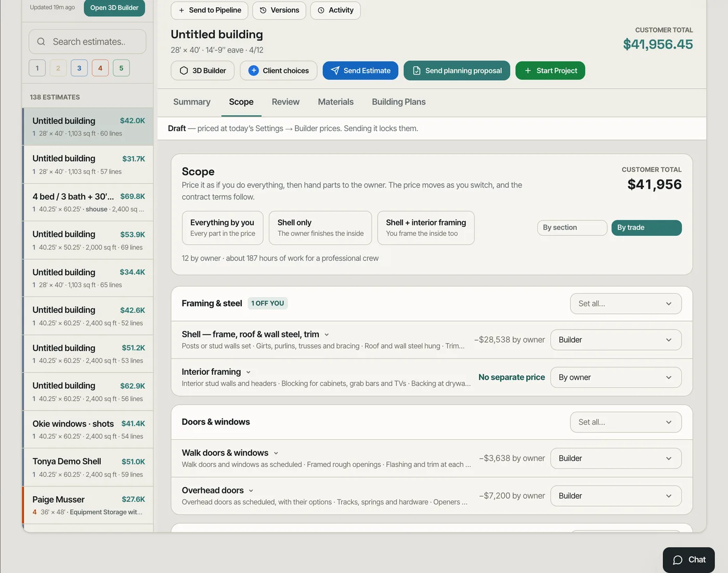Open the Okie windows · shots estimate
The width and height of the screenshot is (728, 573).
point(88,429)
